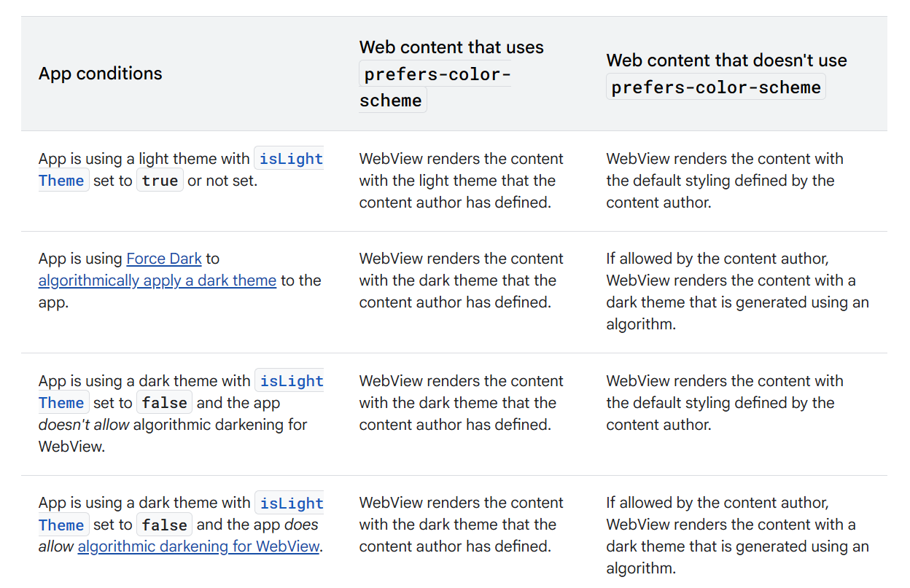Click 'Web content that doesn't use' header text

726,60
